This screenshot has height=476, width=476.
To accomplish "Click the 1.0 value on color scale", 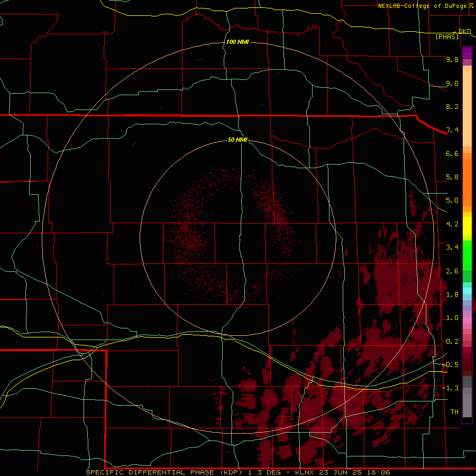I will point(452,318).
